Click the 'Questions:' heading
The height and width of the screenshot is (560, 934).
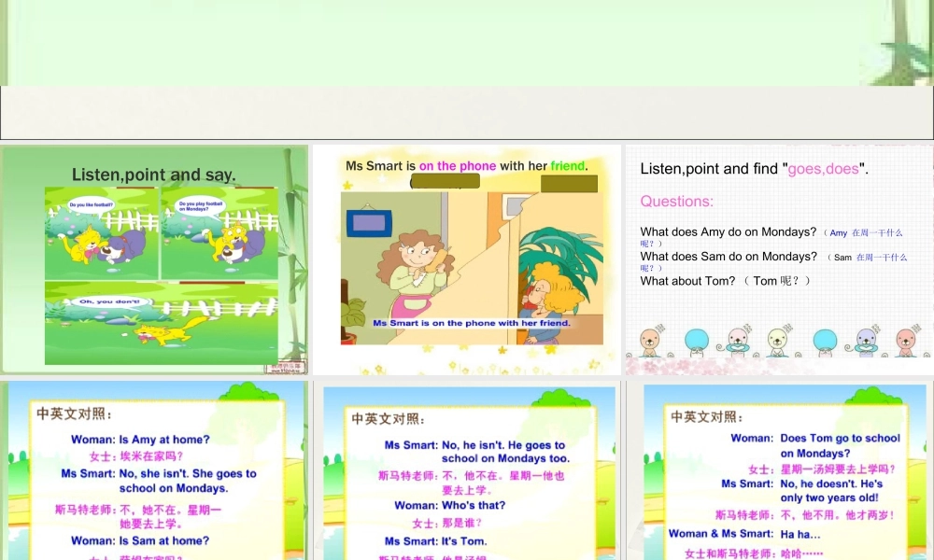point(676,202)
